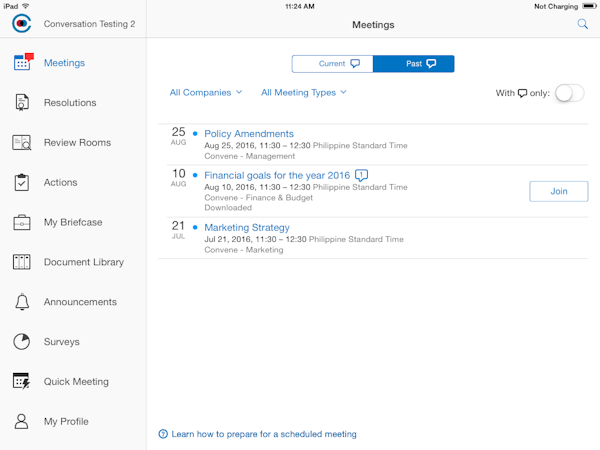Open the Announcements bell icon
600x450 pixels.
pos(22,302)
